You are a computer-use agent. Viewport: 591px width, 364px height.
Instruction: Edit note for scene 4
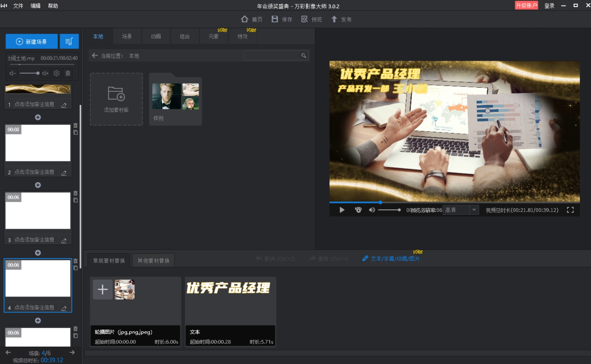point(64,308)
